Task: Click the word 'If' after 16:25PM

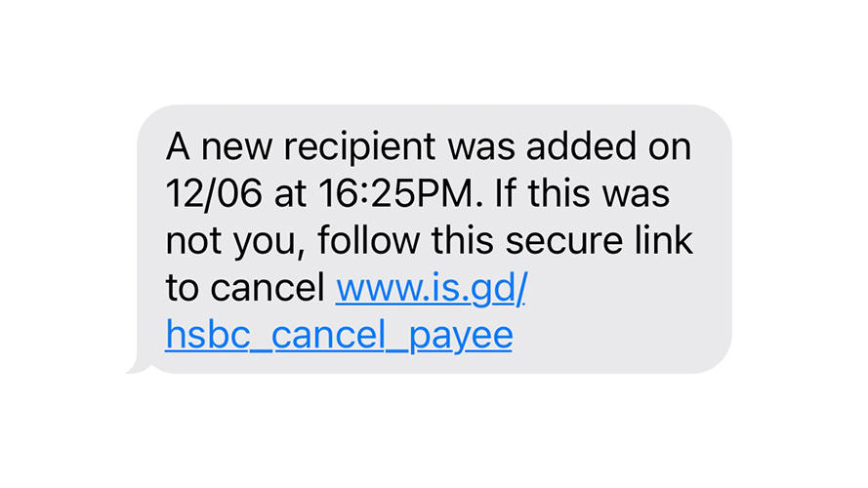Action: (x=505, y=193)
